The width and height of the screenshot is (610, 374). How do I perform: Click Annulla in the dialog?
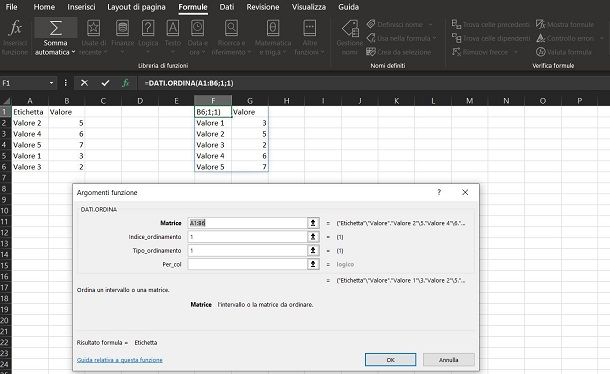pos(449,360)
